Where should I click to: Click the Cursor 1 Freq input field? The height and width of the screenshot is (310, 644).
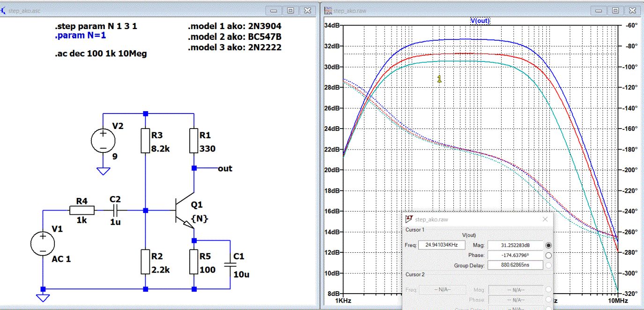tap(442, 245)
